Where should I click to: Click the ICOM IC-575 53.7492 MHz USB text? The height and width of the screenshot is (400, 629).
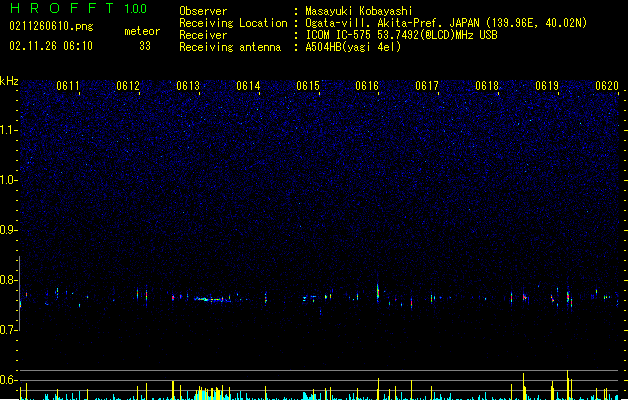(402, 35)
